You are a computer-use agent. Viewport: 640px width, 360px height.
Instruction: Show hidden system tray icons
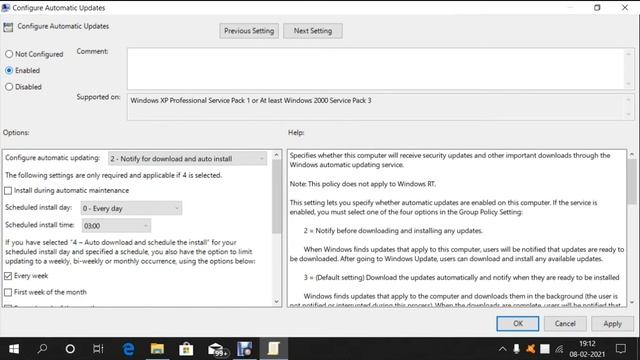click(x=502, y=349)
